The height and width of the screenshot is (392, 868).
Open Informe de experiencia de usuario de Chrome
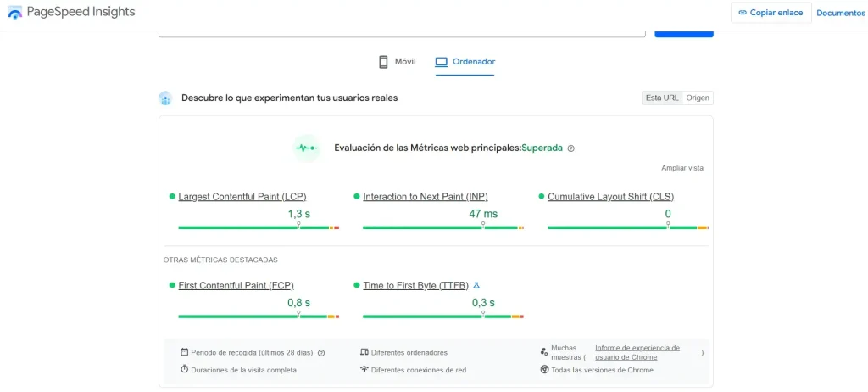[637, 353]
